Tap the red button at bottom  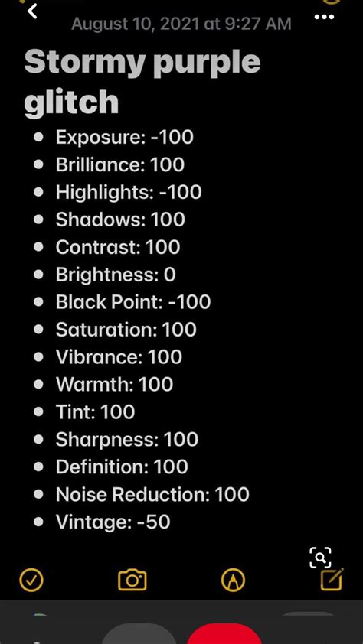tap(224, 634)
